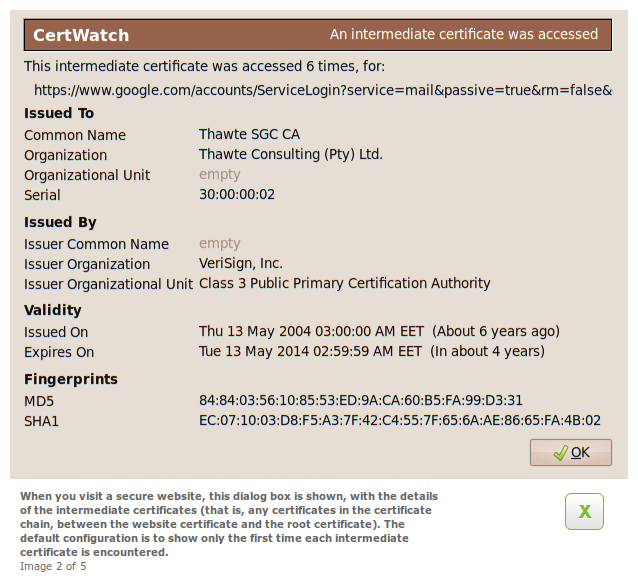
Task: Click the 'Fingerprints' section heading
Action: click(71, 379)
